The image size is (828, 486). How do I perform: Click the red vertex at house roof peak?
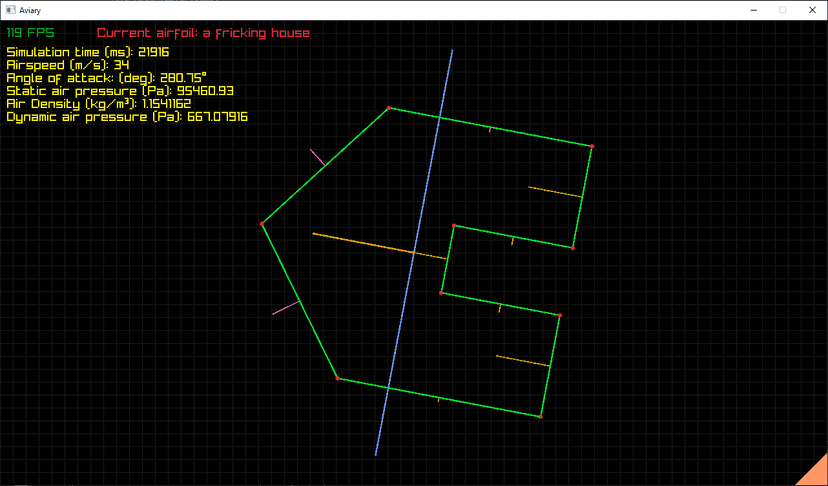tap(262, 224)
